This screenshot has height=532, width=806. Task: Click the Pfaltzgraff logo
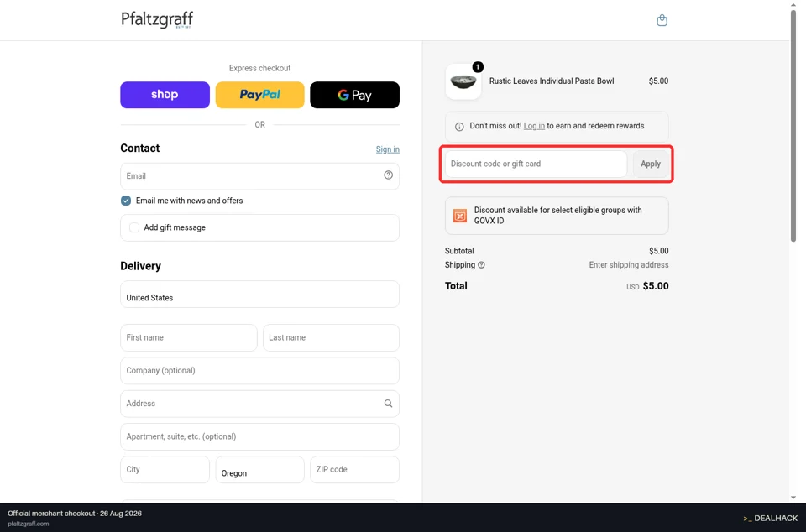point(157,20)
